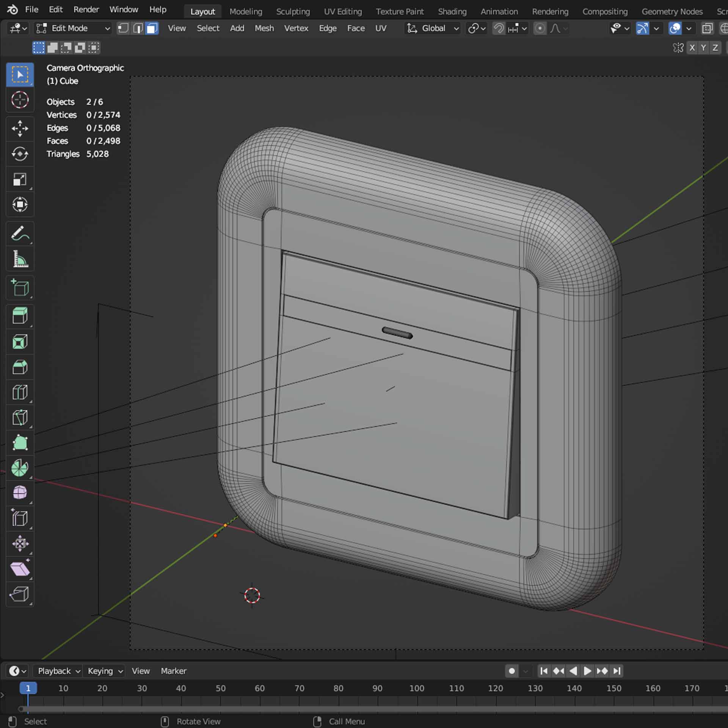This screenshot has height=728, width=728.
Task: Switch to the Sculpting workspace tab
Action: 293,11
